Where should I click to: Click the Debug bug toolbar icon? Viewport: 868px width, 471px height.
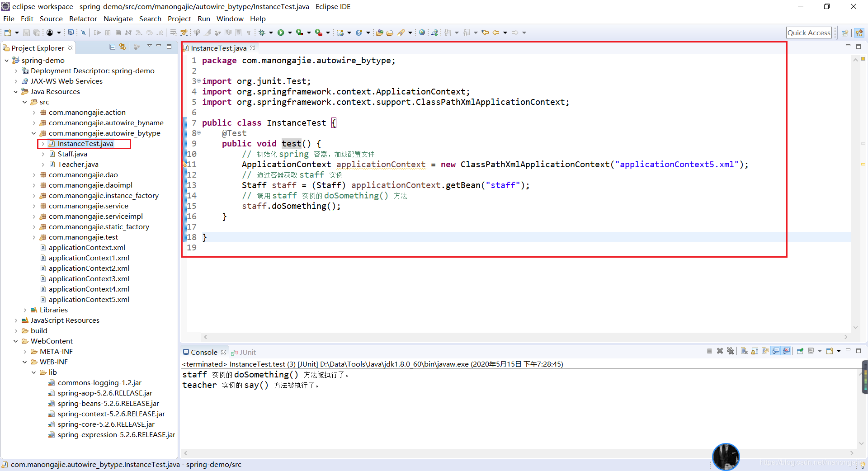point(262,33)
